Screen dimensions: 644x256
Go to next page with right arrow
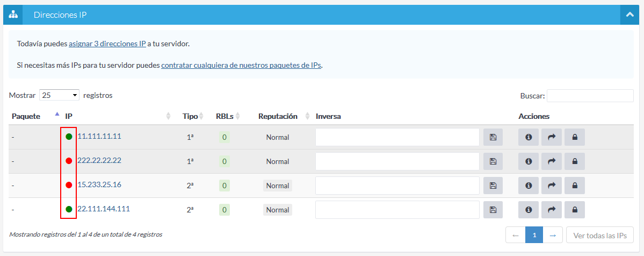pos(553,235)
